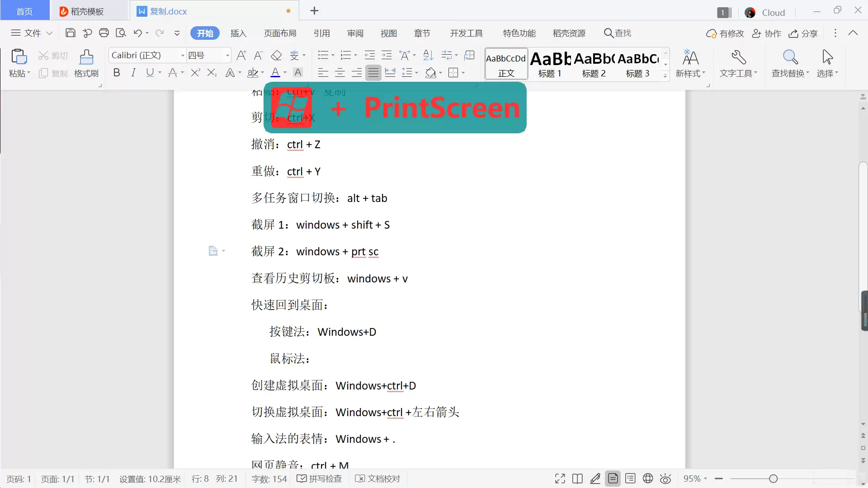Click the Superscript X² icon
The height and width of the screenshot is (488, 868).
click(195, 72)
